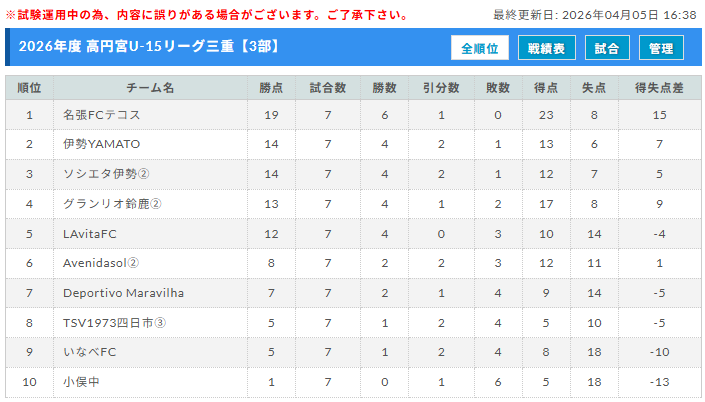Select the 伊勢YAMATO team row
This screenshot has width=705, height=402.
click(101, 145)
